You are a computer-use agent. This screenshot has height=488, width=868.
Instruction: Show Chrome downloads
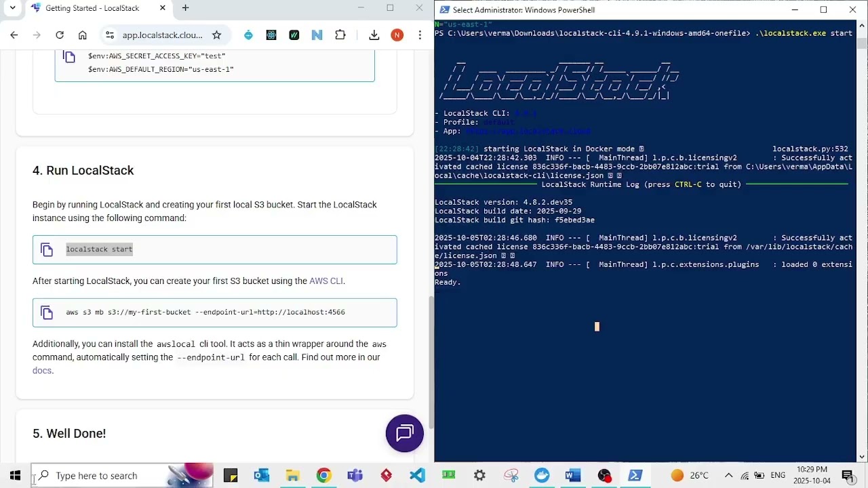(374, 35)
